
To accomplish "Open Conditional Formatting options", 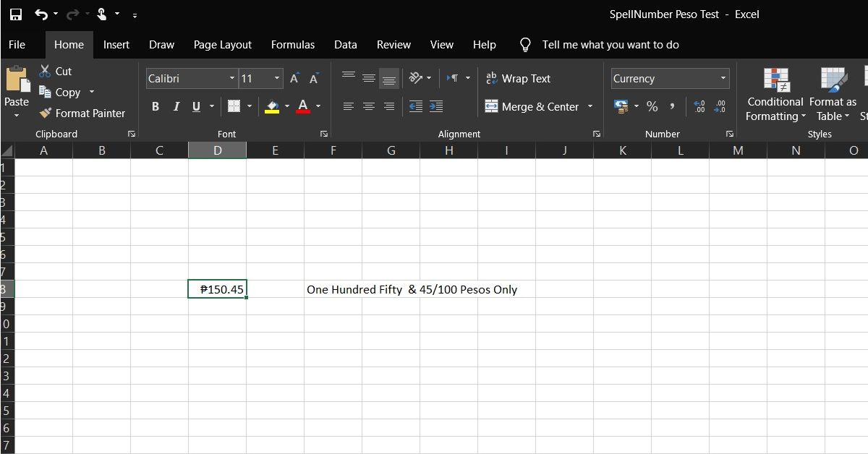I will (775, 94).
